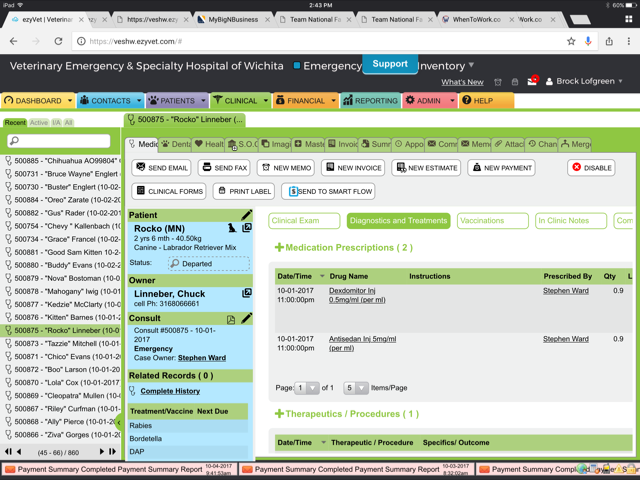Open the Reporting menu
Image resolution: width=640 pixels, height=480 pixels.
point(370,101)
